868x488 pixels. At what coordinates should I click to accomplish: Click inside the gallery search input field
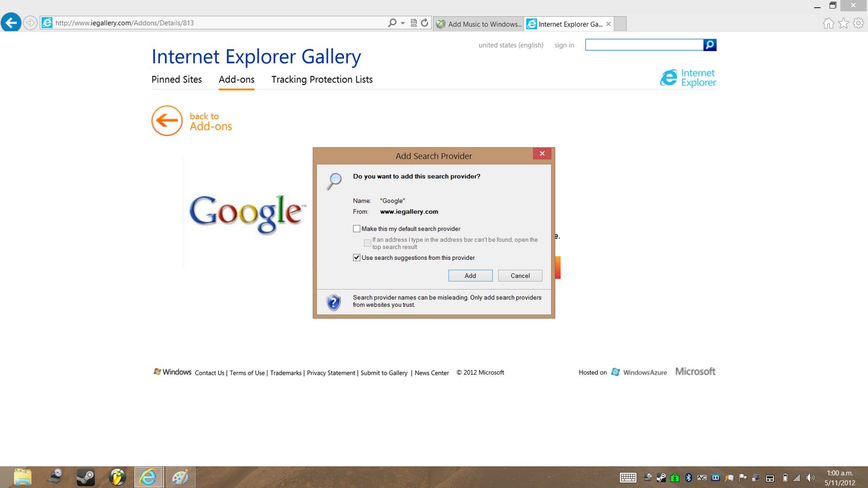643,45
